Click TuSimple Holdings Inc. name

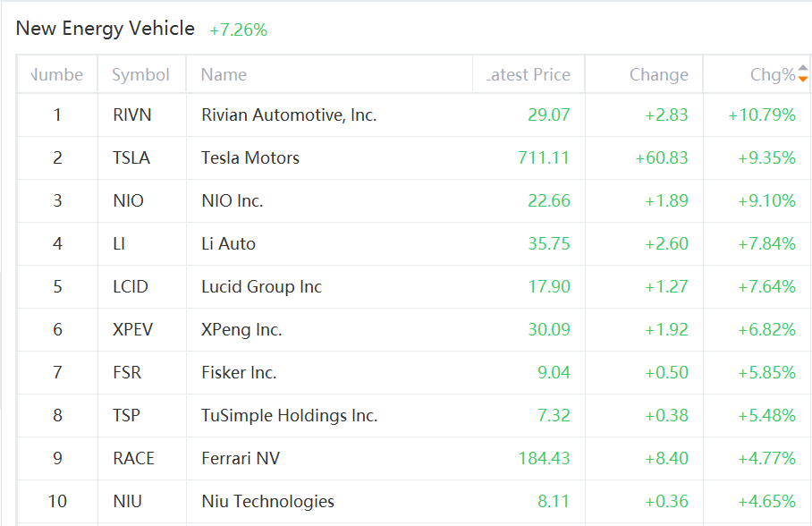coord(289,415)
